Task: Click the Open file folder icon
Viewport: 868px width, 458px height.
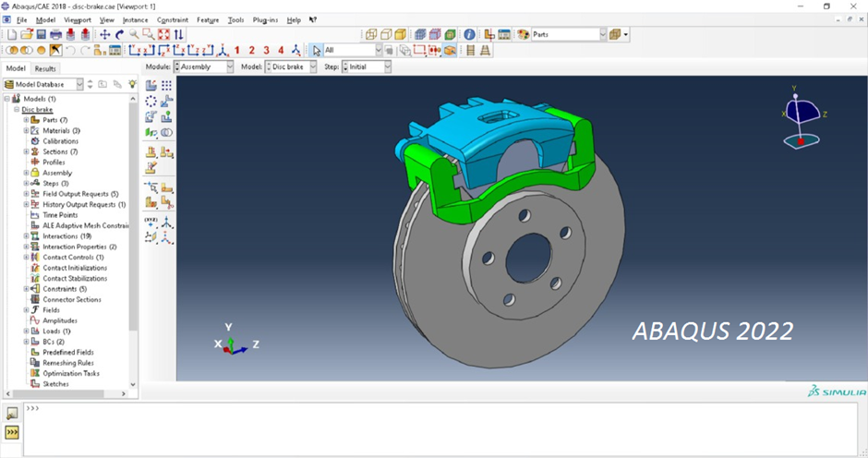Action: [27, 34]
